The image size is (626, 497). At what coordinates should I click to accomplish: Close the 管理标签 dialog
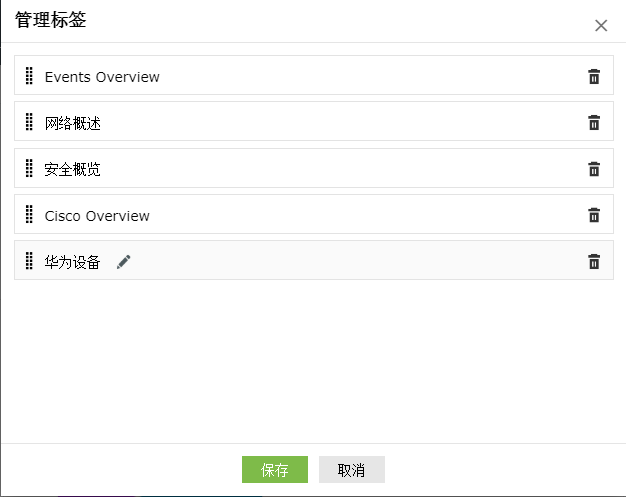tap(601, 26)
